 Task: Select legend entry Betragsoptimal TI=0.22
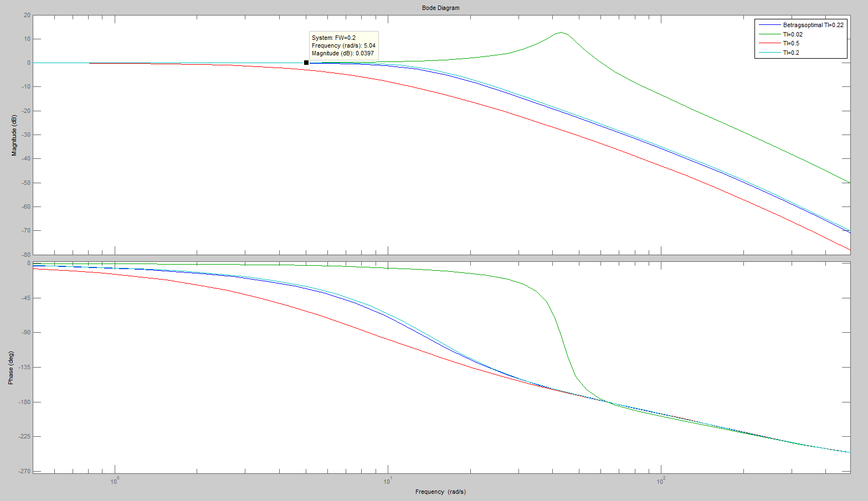[x=813, y=25]
